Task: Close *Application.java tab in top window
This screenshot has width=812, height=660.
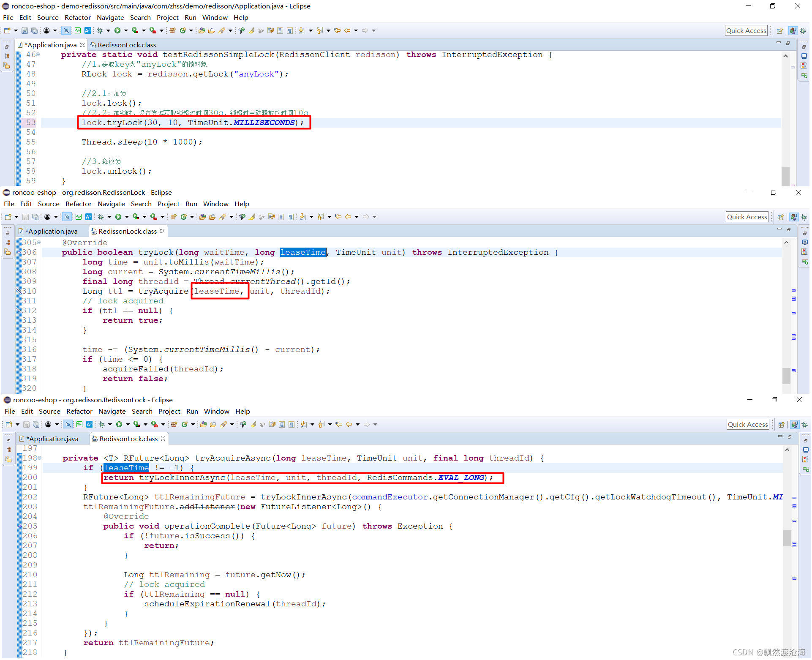Action: 82,45
